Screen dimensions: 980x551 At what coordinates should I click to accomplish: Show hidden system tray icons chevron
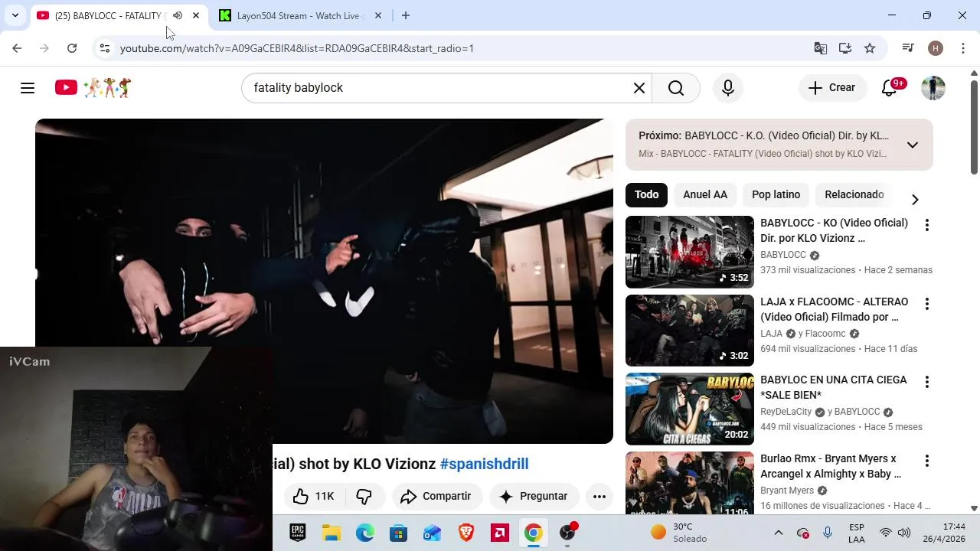click(779, 533)
